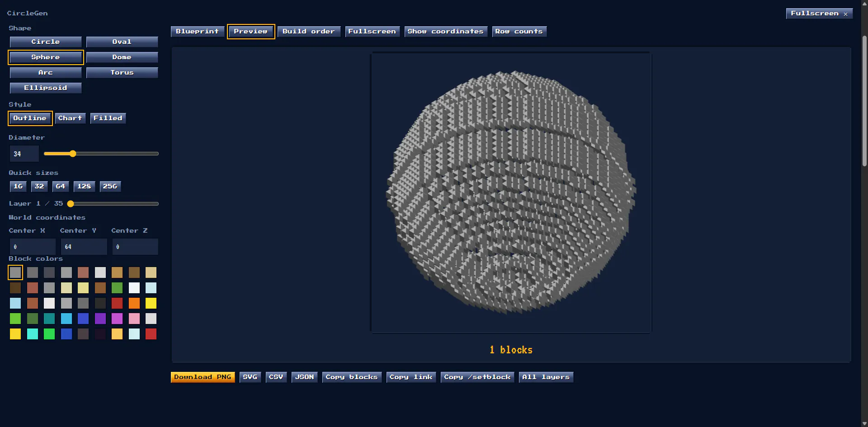Click the 3D sphere preview canvas
The width and height of the screenshot is (868, 427).
tap(511, 192)
